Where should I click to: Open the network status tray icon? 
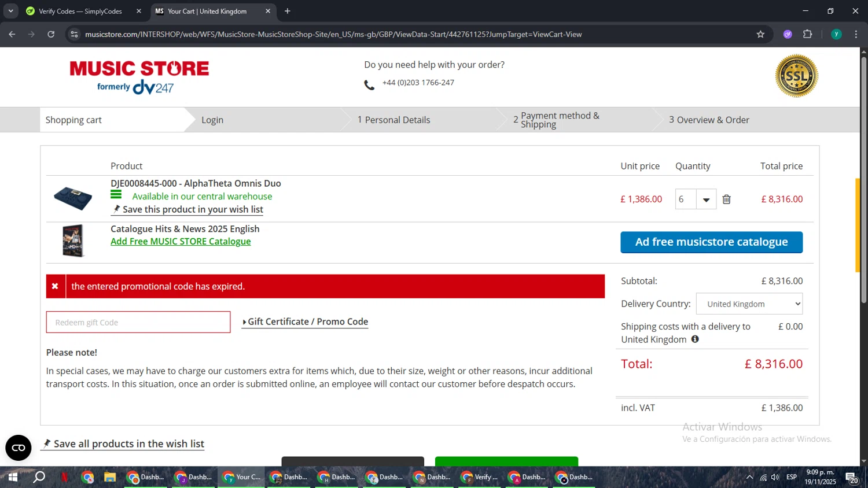(763, 477)
